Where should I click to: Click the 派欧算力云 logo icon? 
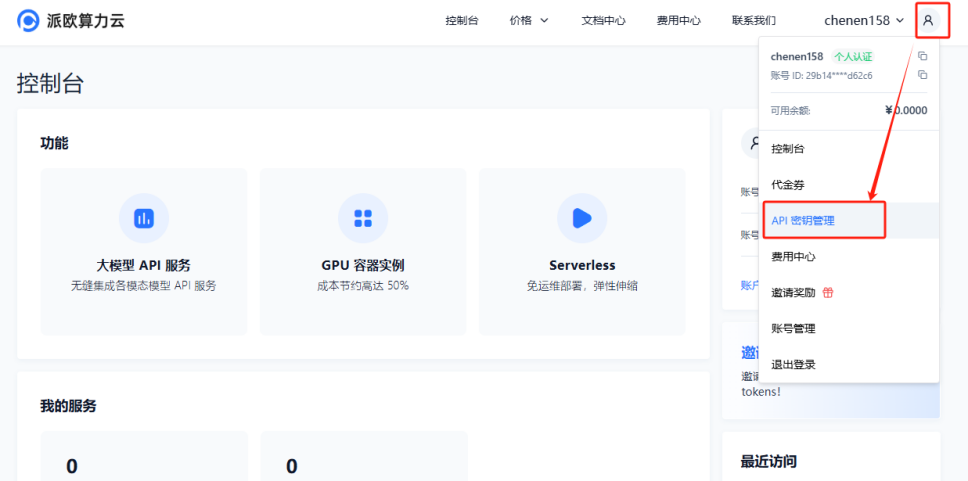[x=29, y=20]
